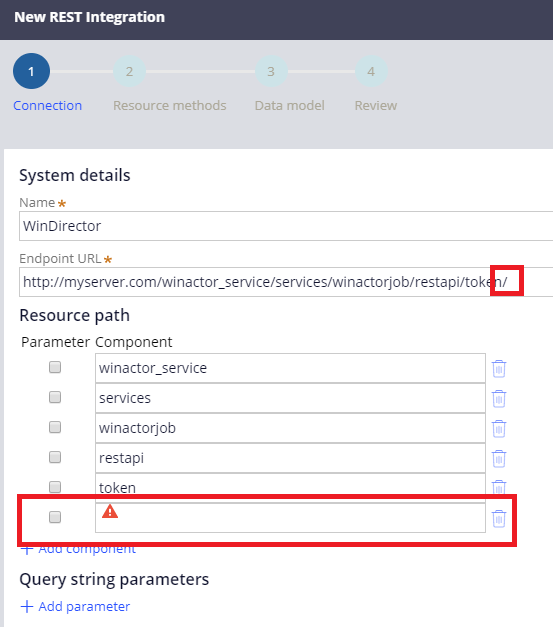Go to step 2 Resource methods
The image size is (553, 627).
click(129, 72)
